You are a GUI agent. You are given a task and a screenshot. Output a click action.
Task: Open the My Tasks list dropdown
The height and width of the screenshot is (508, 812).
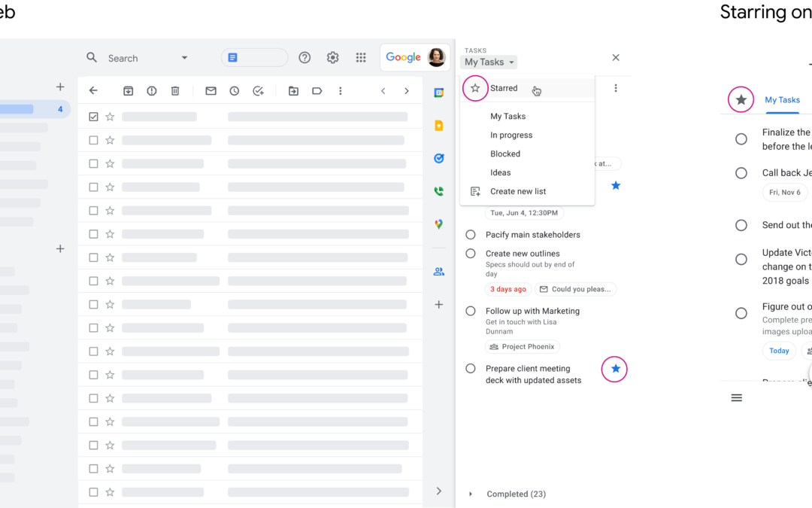(x=489, y=62)
